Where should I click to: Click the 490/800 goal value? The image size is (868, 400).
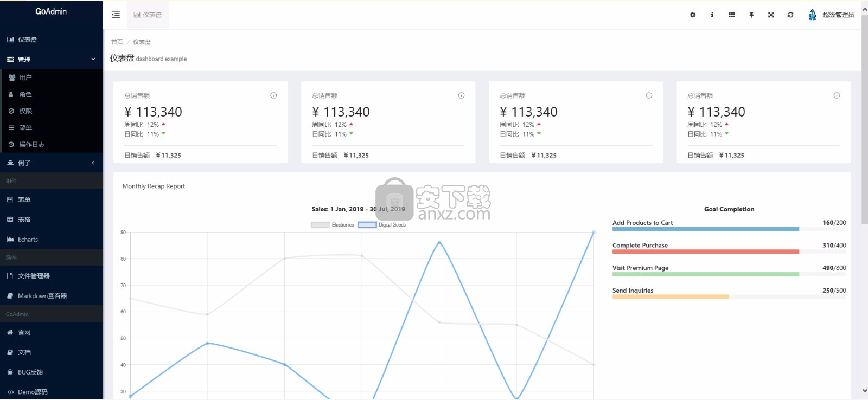[x=834, y=268]
